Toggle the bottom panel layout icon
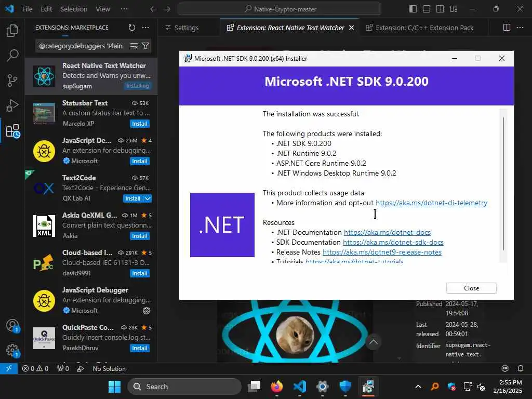The image size is (532, 399). [427, 9]
